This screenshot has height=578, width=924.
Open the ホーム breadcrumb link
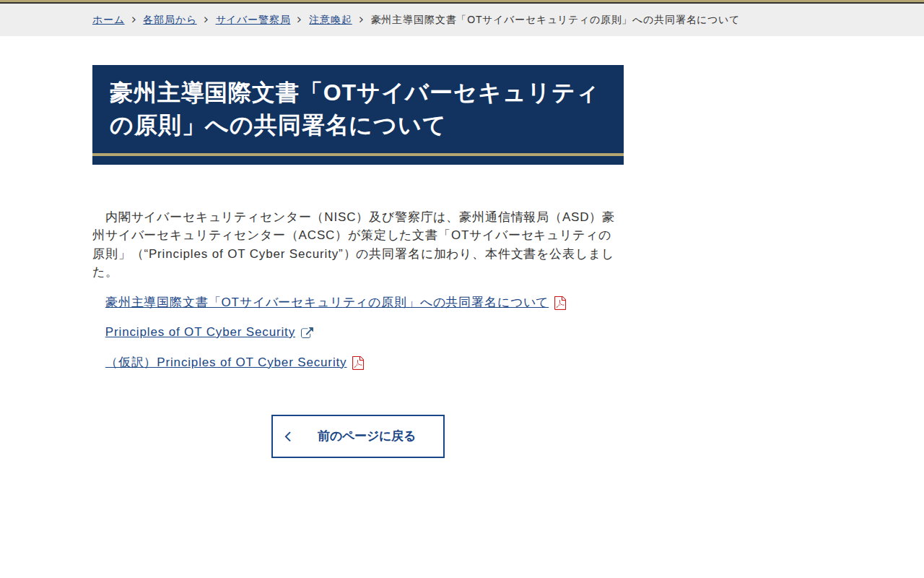coord(108,20)
